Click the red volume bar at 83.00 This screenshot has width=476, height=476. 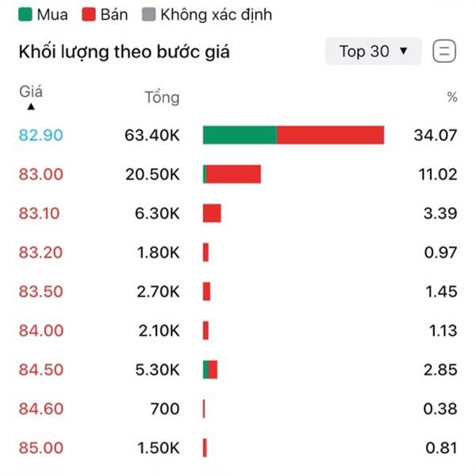234,174
